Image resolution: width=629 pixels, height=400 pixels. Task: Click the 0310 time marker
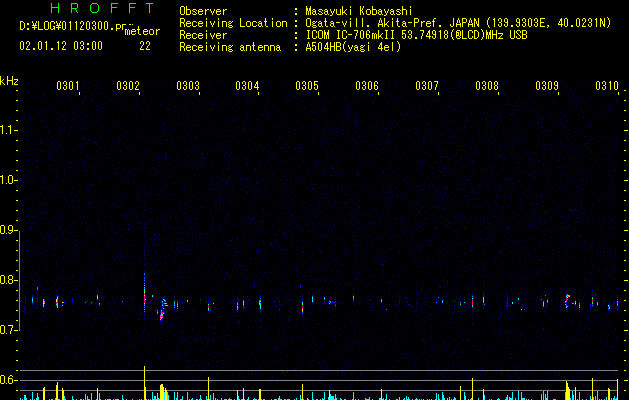(x=607, y=86)
